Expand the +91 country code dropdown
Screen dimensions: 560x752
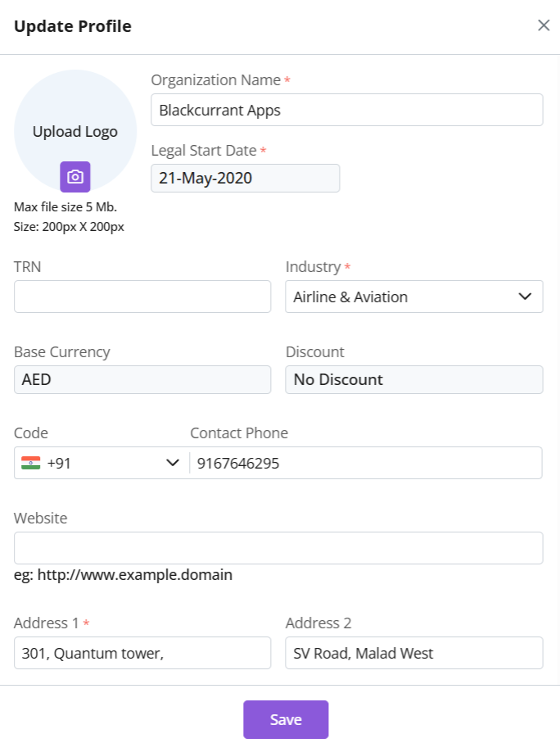pos(100,463)
